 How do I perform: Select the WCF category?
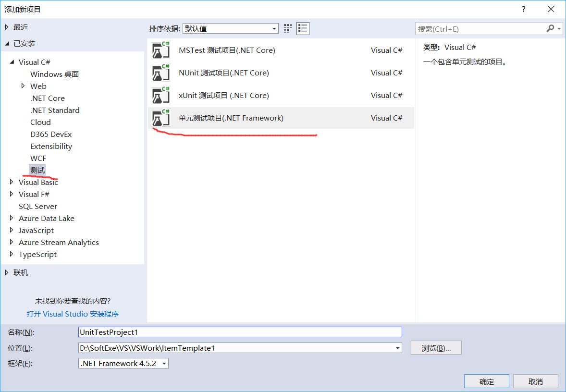tap(38, 158)
